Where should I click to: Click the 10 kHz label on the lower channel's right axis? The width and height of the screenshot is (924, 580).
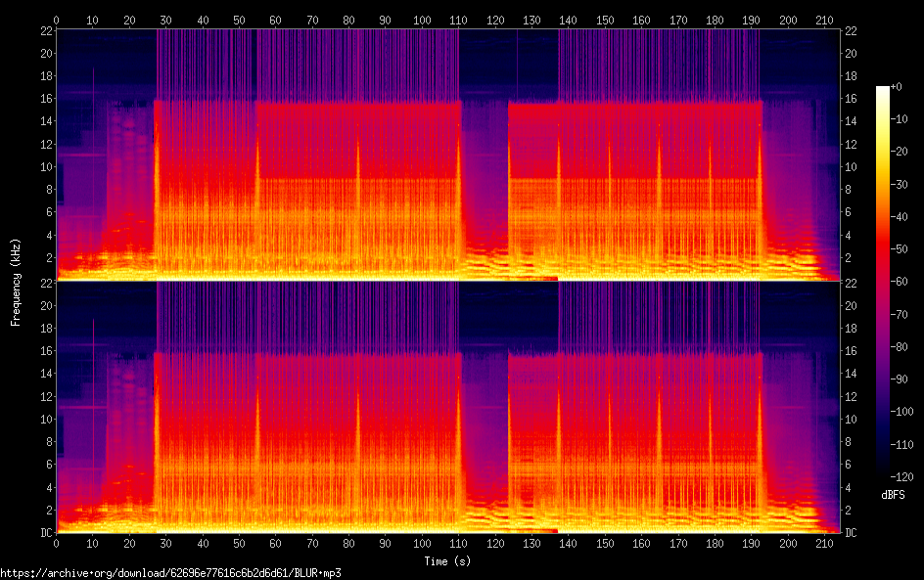pos(852,419)
